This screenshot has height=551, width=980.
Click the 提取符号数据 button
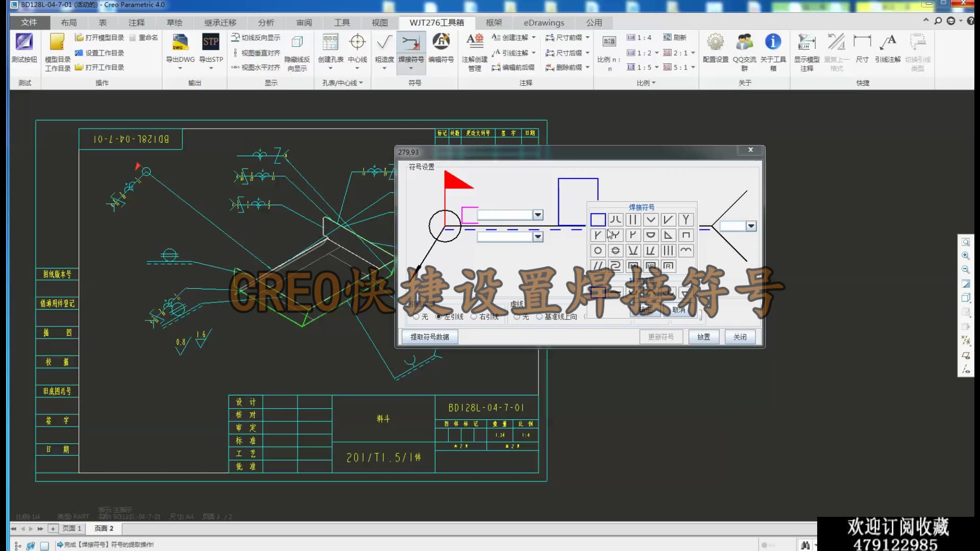(429, 336)
